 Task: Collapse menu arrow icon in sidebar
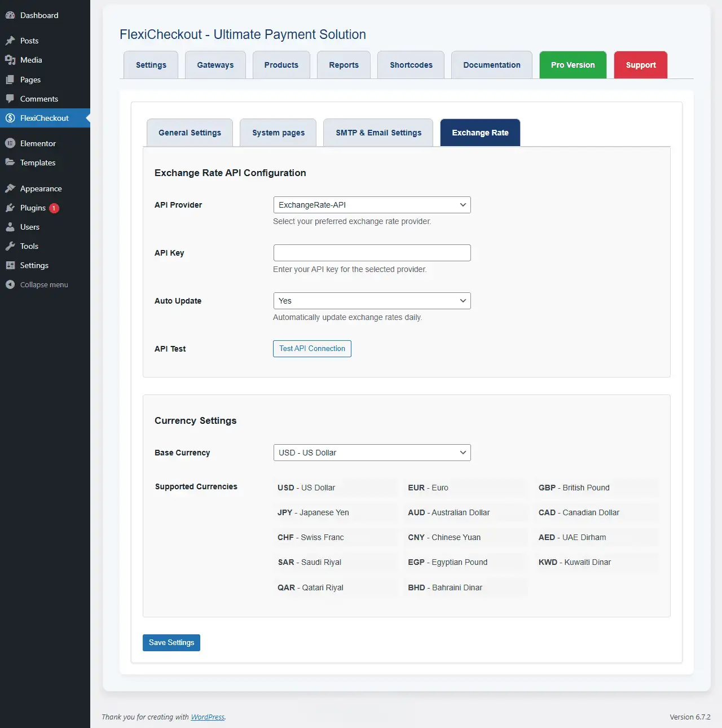coord(10,284)
